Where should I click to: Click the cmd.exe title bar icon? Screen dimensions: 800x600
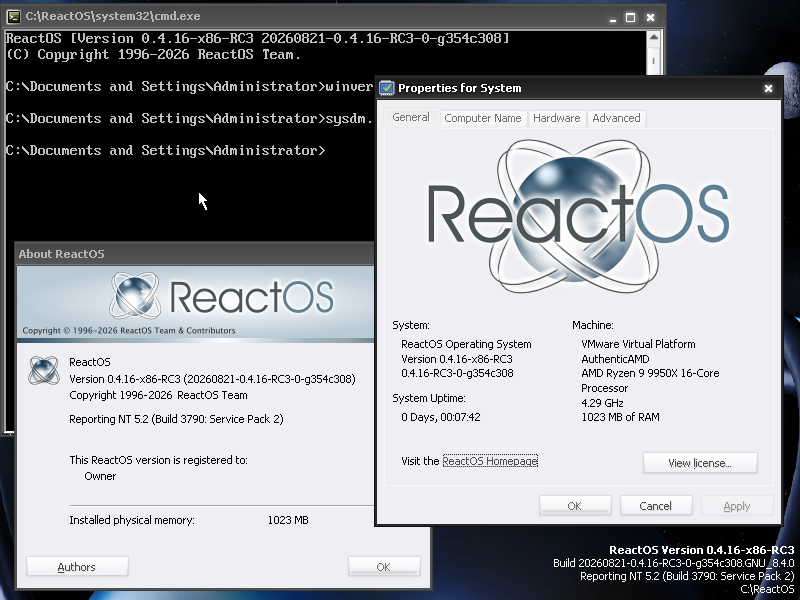tap(14, 17)
